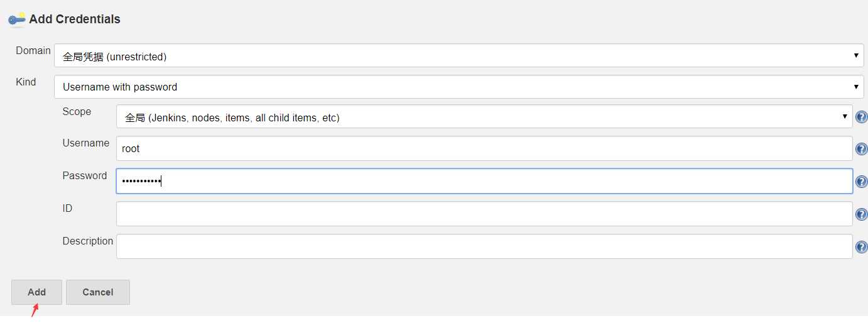
Task: Click the Domain label
Action: coord(33,50)
